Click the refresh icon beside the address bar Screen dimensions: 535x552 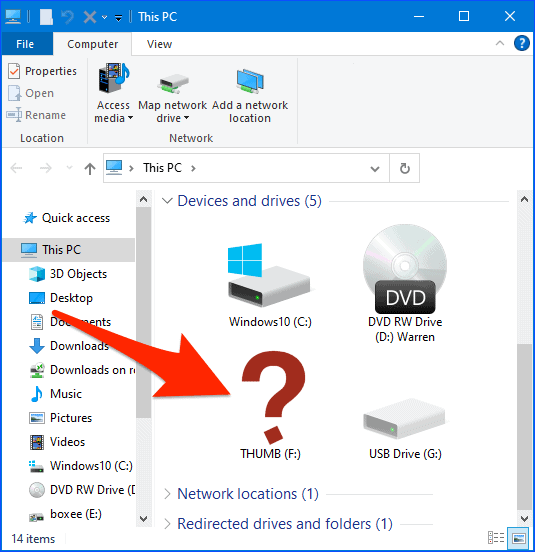click(405, 168)
